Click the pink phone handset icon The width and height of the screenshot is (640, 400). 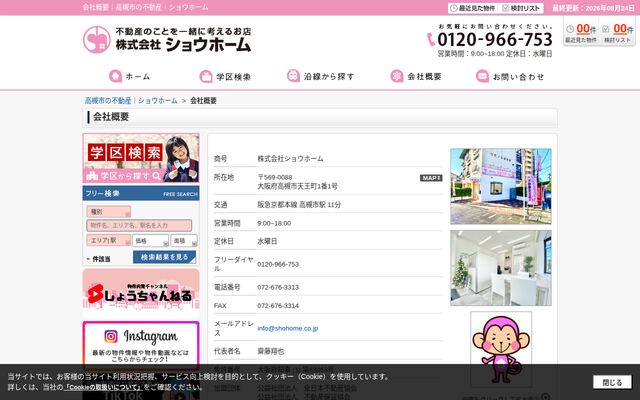coord(431,40)
